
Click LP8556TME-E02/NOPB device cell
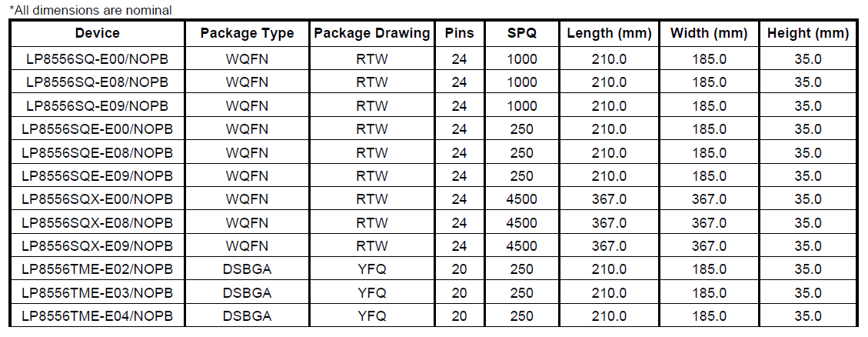click(x=98, y=269)
